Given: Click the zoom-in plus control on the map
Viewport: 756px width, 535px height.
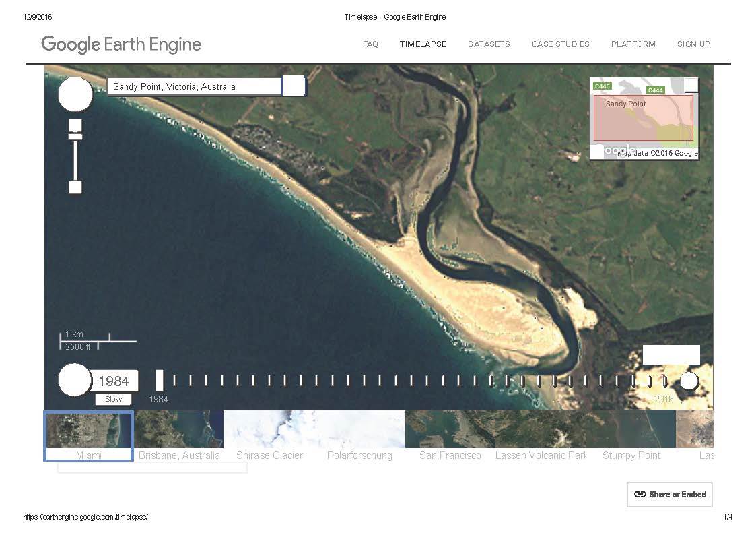Looking at the screenshot, I should (75, 125).
